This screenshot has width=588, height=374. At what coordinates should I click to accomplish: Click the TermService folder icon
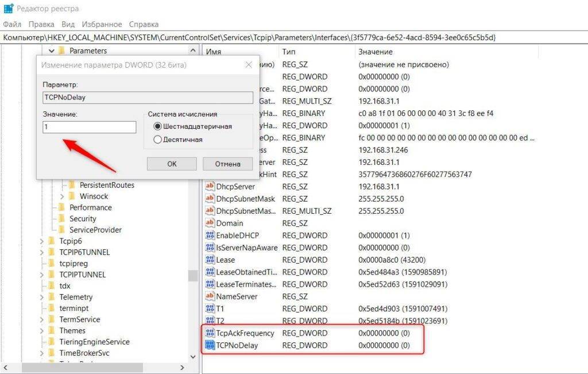[x=52, y=319]
